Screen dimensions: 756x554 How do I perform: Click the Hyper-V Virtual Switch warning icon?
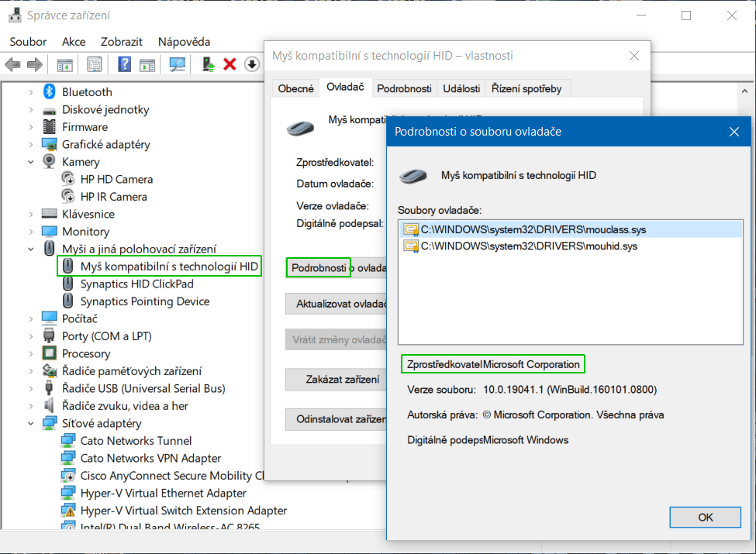[68, 510]
